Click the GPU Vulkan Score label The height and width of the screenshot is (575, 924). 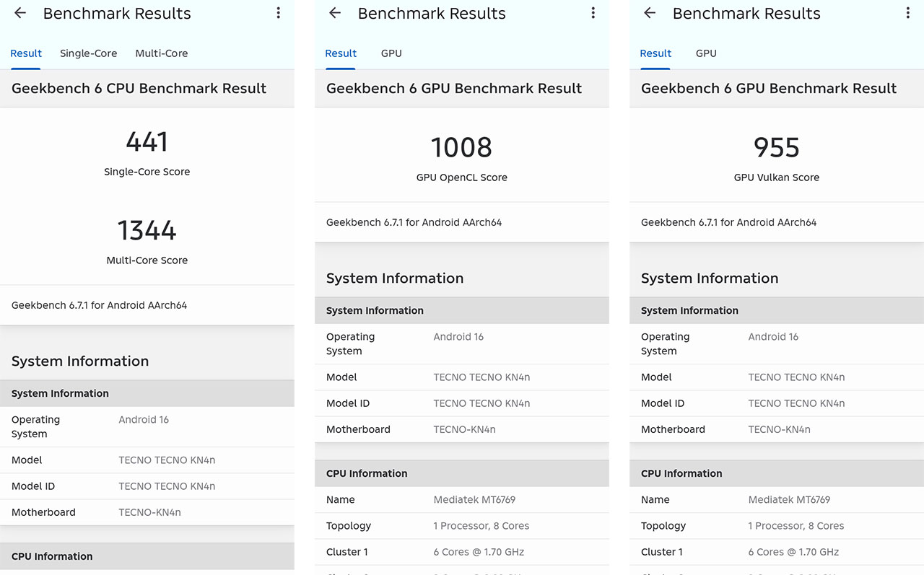pyautogui.click(x=777, y=177)
